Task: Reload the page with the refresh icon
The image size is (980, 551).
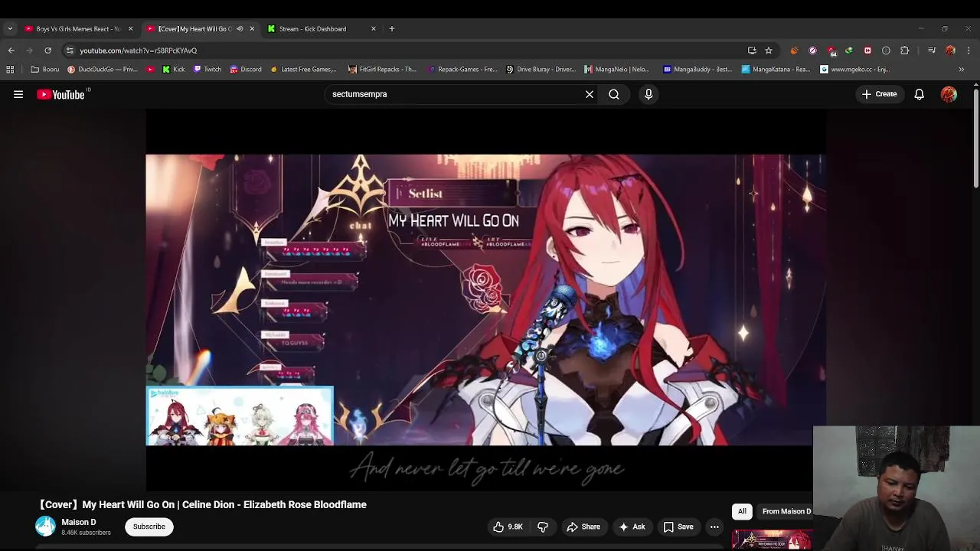Action: tap(47, 51)
